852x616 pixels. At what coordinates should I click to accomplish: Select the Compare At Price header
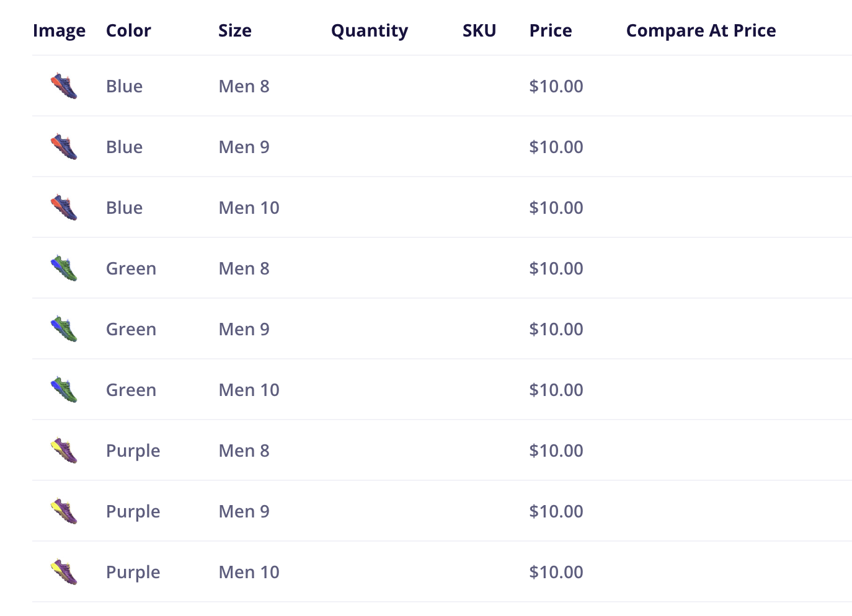point(701,30)
